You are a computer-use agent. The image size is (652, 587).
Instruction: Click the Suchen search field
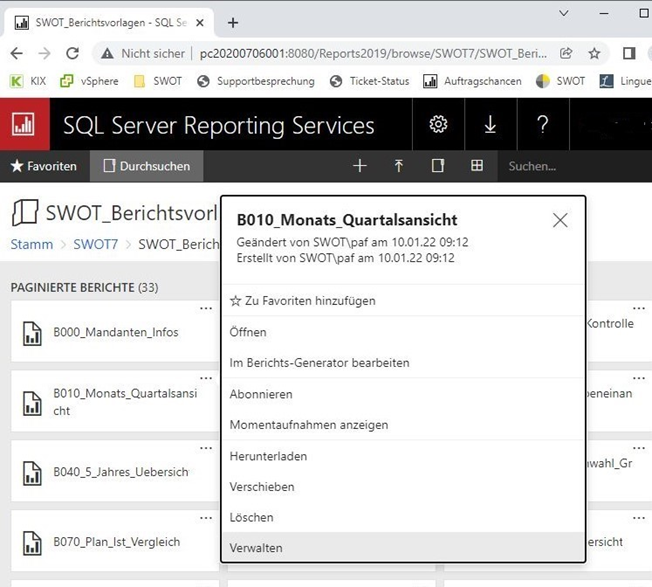click(570, 166)
